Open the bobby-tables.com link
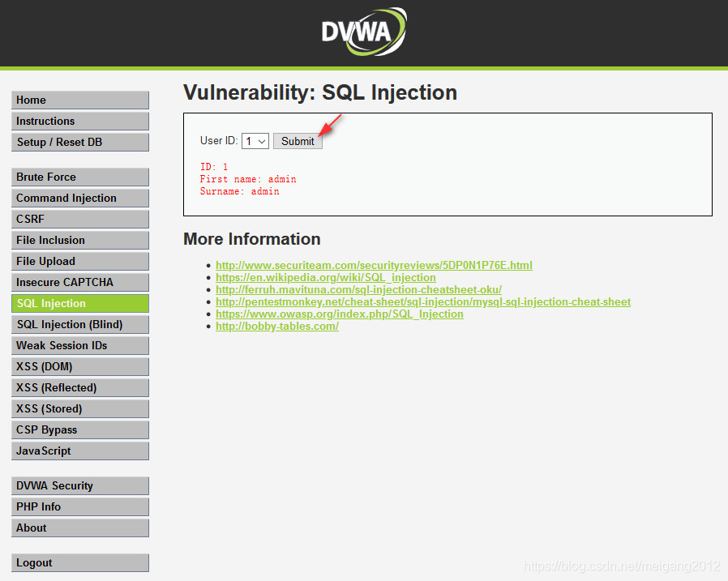Image resolution: width=728 pixels, height=581 pixels. tap(277, 327)
